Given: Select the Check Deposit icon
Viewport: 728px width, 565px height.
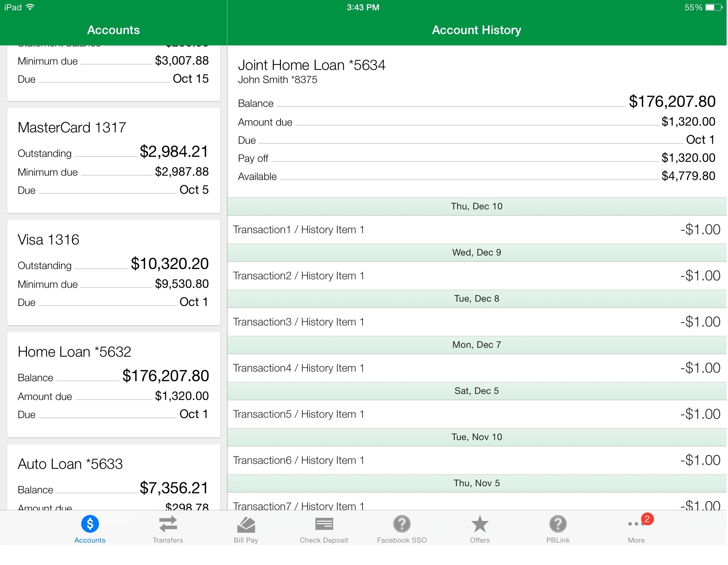Looking at the screenshot, I should pos(324,525).
